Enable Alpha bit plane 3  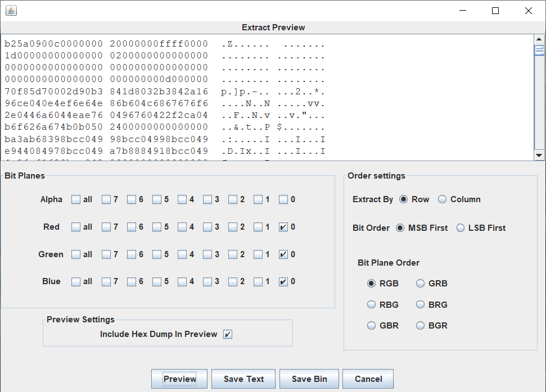[207, 199]
